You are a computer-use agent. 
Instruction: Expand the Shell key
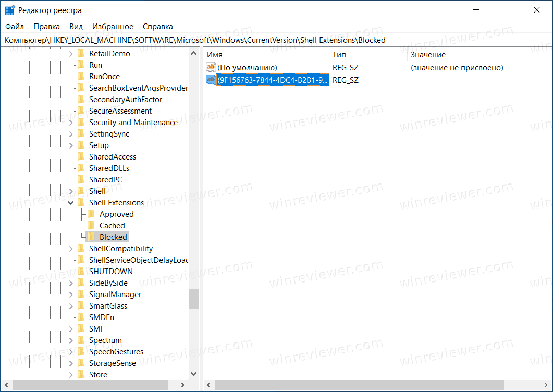click(x=71, y=191)
